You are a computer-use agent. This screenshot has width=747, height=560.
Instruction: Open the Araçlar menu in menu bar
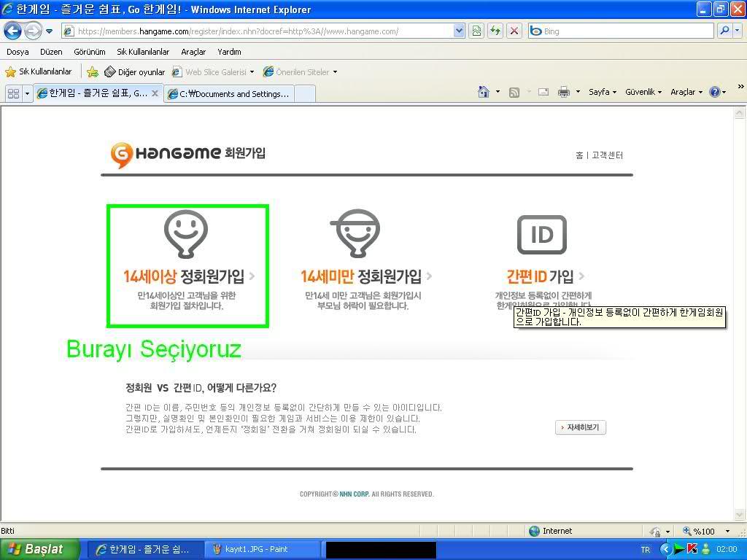pos(193,52)
